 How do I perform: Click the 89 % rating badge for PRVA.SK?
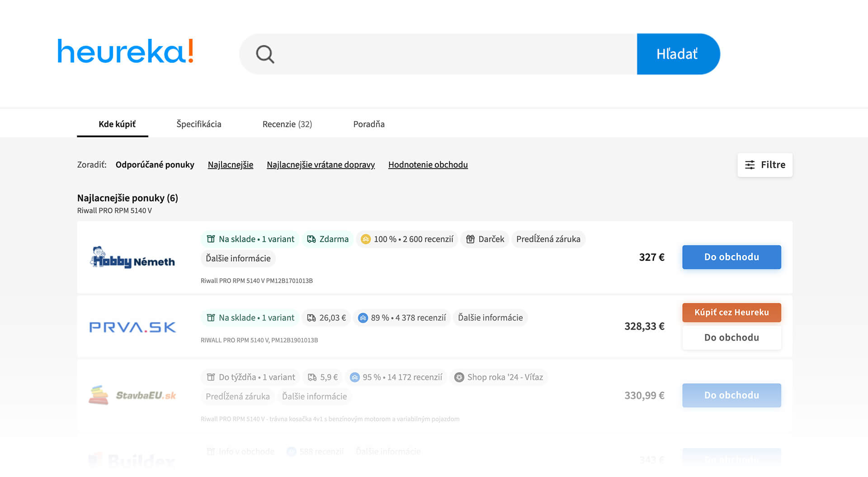coord(402,318)
